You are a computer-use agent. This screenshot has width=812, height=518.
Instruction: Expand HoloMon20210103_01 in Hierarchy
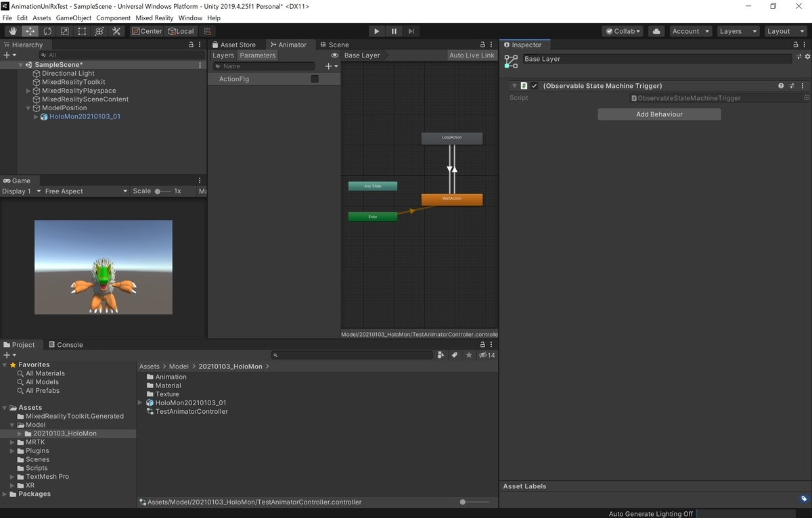pos(36,116)
